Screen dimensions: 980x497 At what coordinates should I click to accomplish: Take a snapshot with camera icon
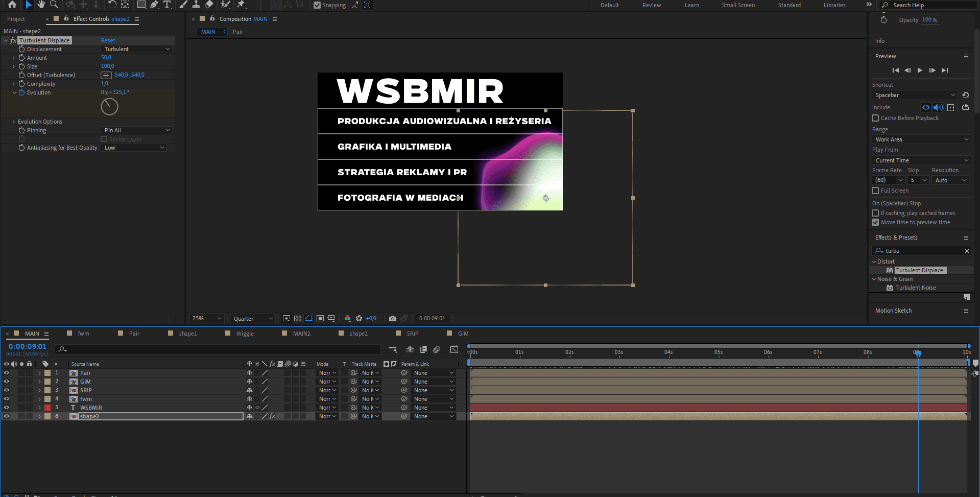pyautogui.click(x=392, y=318)
